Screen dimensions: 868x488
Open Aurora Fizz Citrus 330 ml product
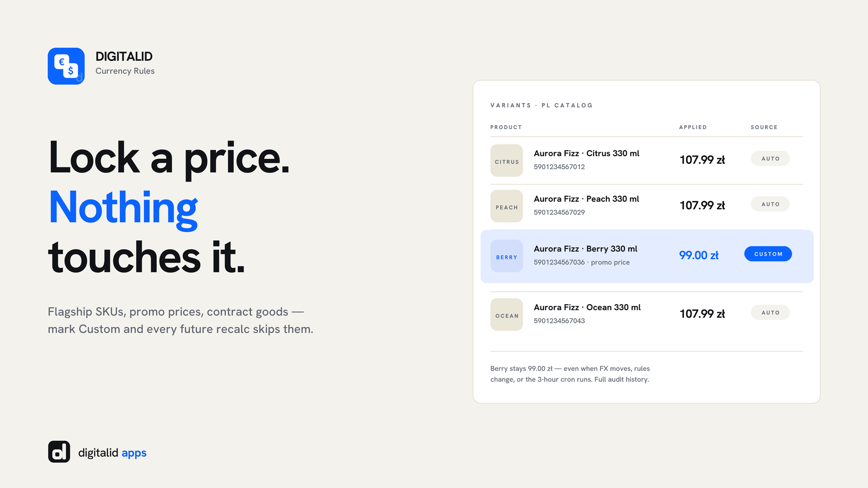pyautogui.click(x=586, y=153)
